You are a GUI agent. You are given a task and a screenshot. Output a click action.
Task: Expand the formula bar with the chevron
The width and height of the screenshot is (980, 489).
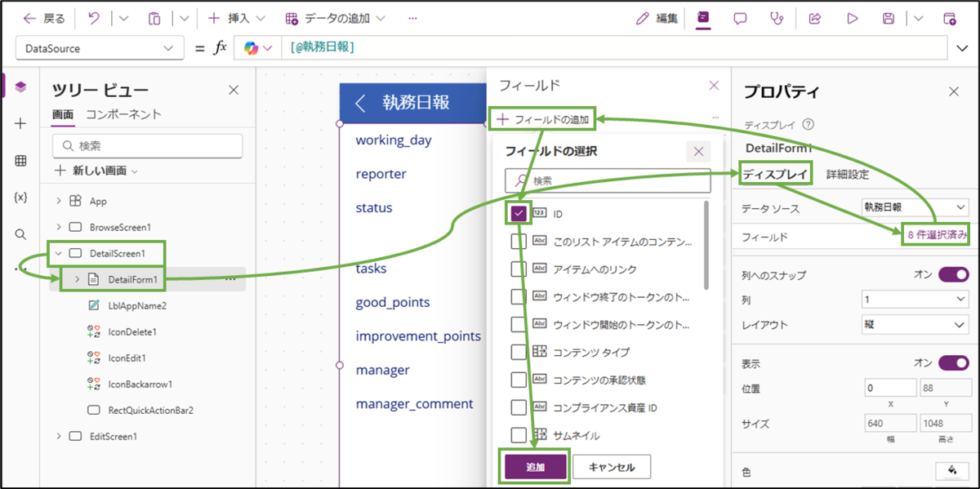click(961, 48)
